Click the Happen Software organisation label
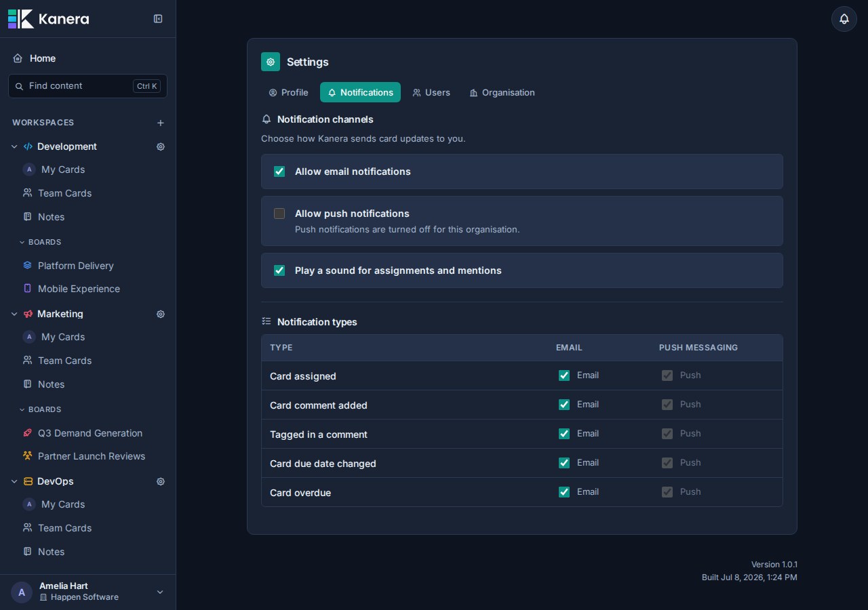868x610 pixels. (x=85, y=597)
